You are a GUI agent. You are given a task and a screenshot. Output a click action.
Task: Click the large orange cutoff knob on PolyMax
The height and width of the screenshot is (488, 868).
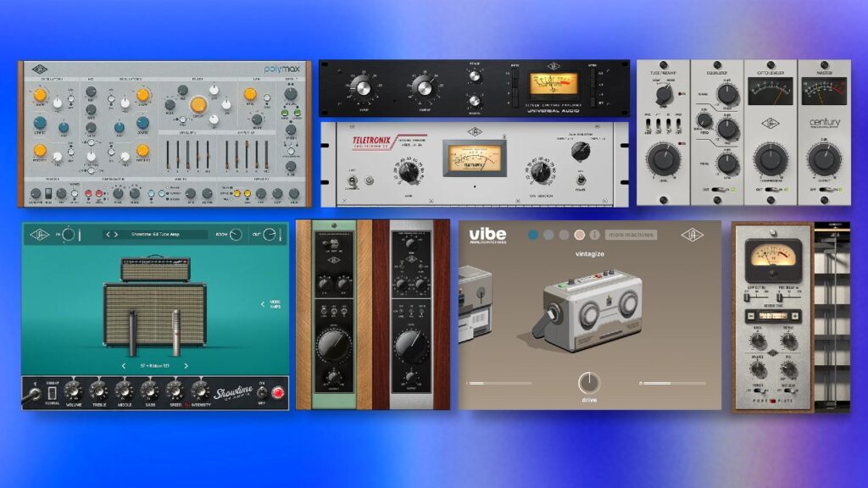198,104
